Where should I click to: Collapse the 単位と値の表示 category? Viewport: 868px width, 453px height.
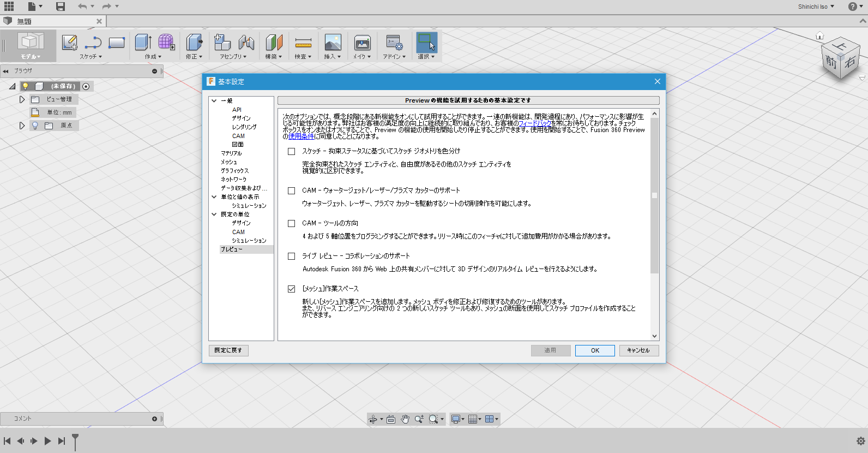tap(214, 197)
